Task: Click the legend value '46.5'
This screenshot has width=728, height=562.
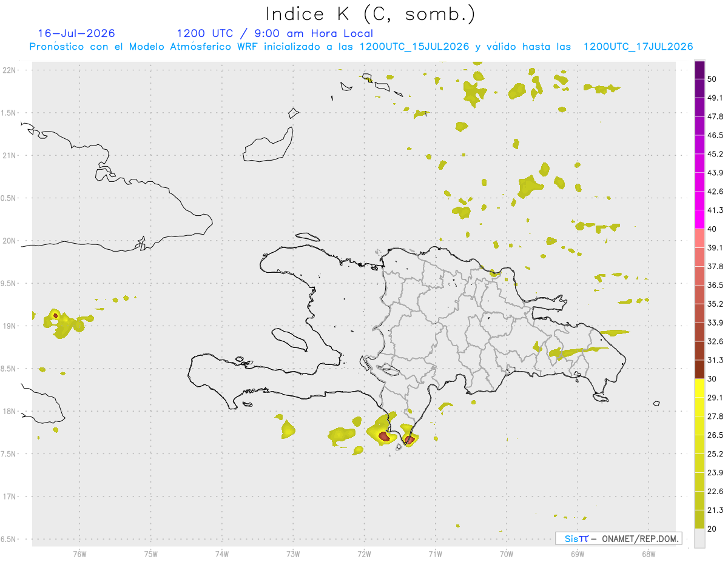Action: (x=715, y=135)
